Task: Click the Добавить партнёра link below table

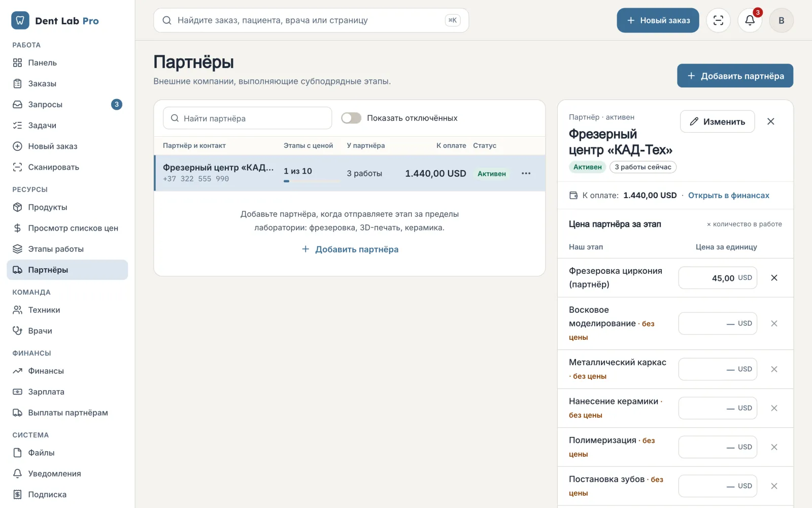Action: [350, 249]
